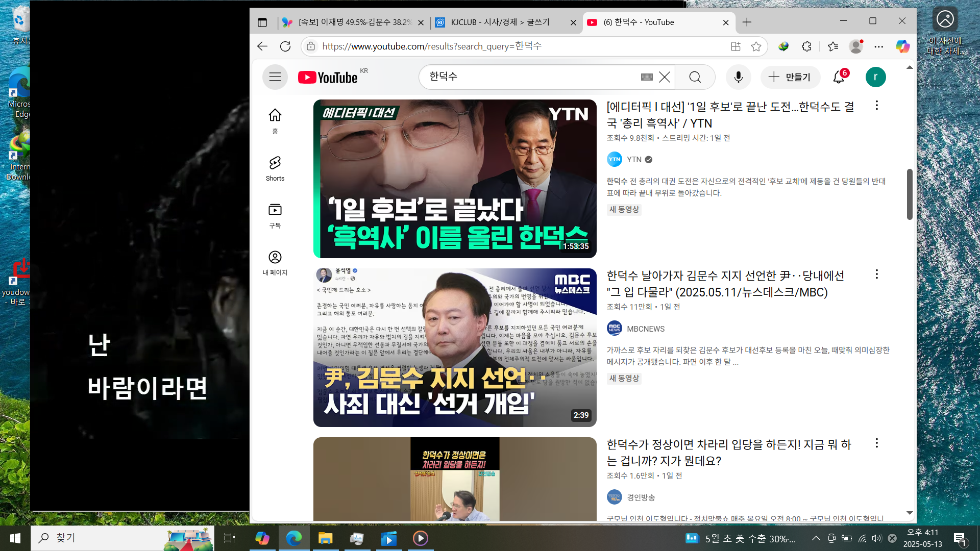Bookmark page with favorites star icon
The height and width of the screenshot is (551, 980).
coord(756,46)
